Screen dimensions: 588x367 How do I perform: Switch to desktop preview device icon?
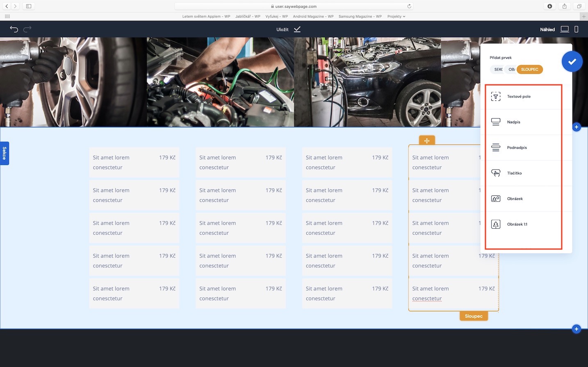(x=565, y=29)
